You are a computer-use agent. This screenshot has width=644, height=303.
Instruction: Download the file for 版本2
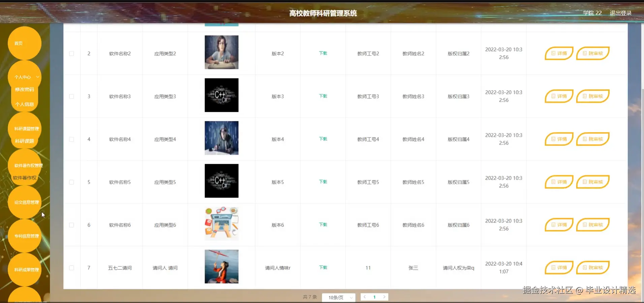pos(323,53)
